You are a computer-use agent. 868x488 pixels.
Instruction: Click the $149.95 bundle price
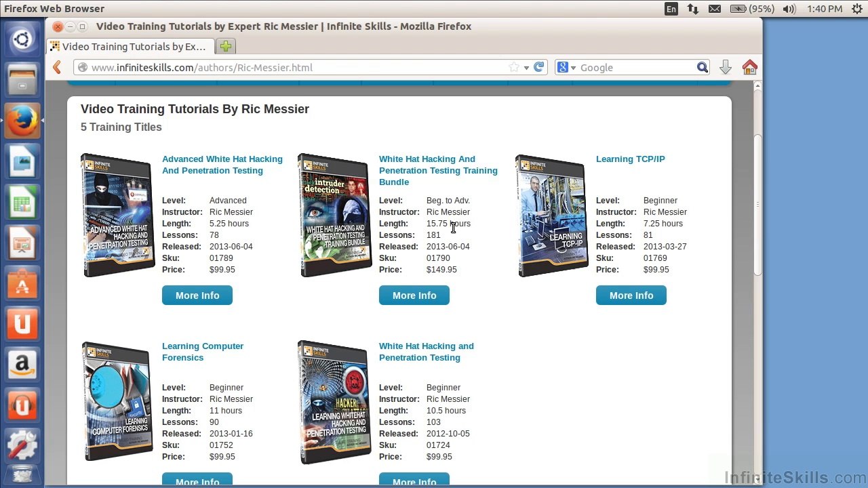pos(441,270)
